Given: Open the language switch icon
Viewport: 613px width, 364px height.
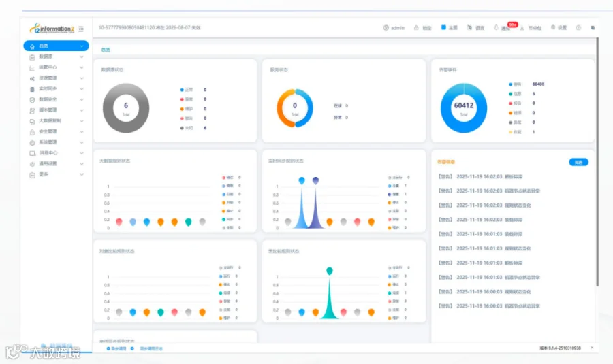Looking at the screenshot, I should tap(469, 27).
